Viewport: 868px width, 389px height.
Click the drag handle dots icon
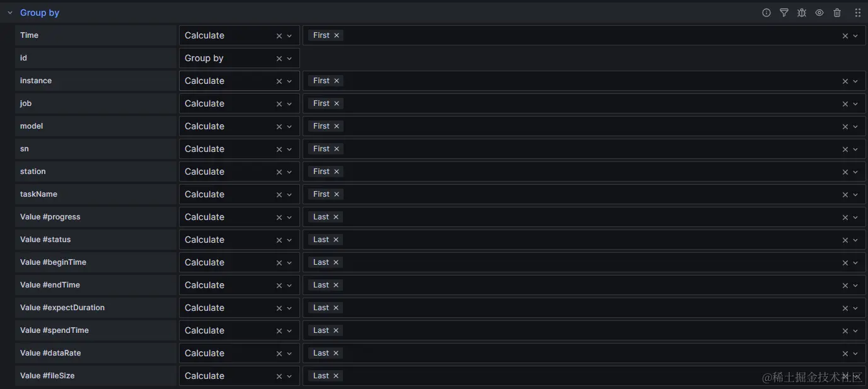coord(857,13)
